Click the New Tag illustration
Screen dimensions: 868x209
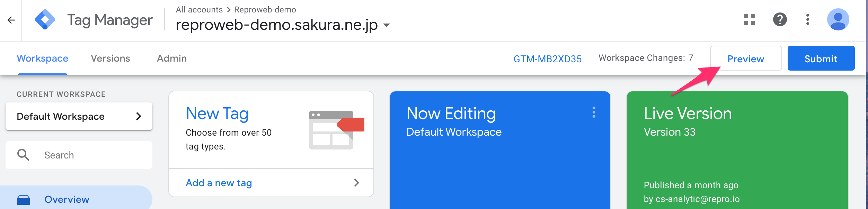coord(336,130)
